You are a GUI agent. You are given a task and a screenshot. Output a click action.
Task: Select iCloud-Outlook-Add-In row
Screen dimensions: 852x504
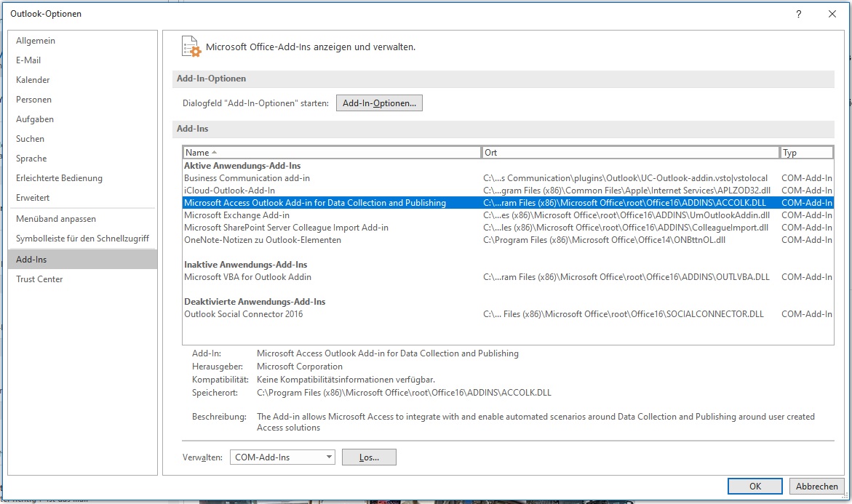(x=508, y=190)
